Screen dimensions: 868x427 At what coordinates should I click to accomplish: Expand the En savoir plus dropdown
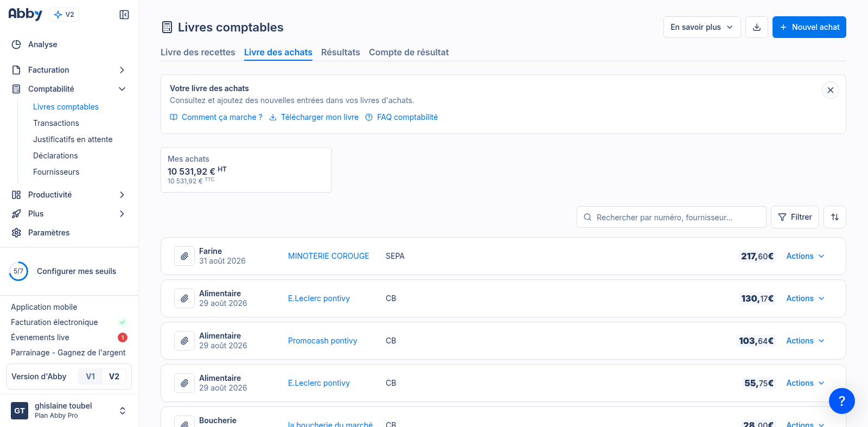702,27
